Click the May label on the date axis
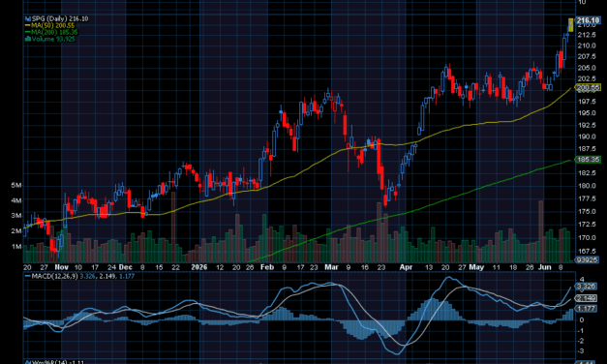This screenshot has width=607, height=364. [x=476, y=267]
